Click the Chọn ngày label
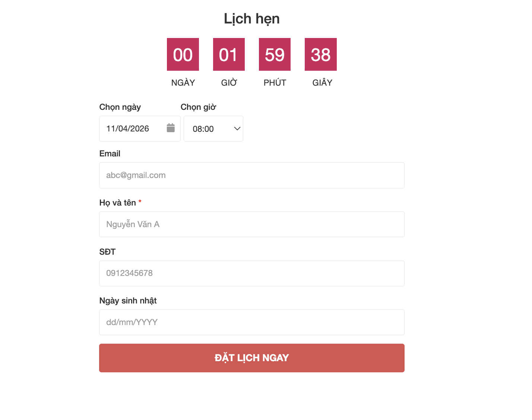Screen dimensions: 532x420 pos(120,107)
